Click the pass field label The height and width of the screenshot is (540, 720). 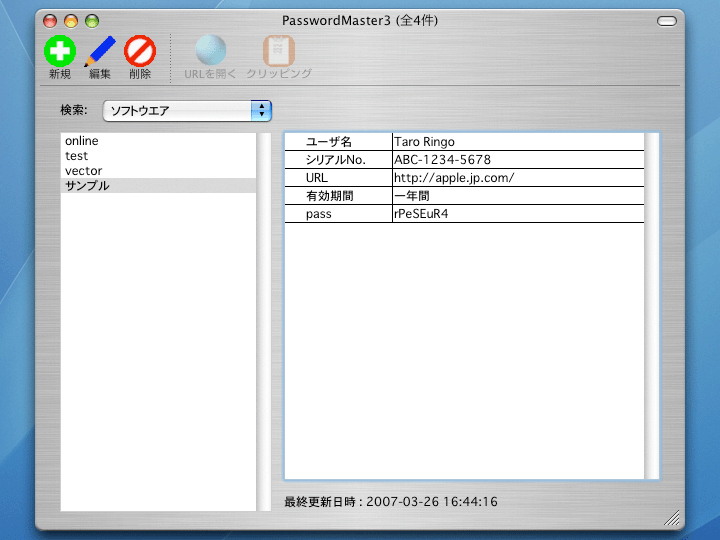click(x=319, y=214)
